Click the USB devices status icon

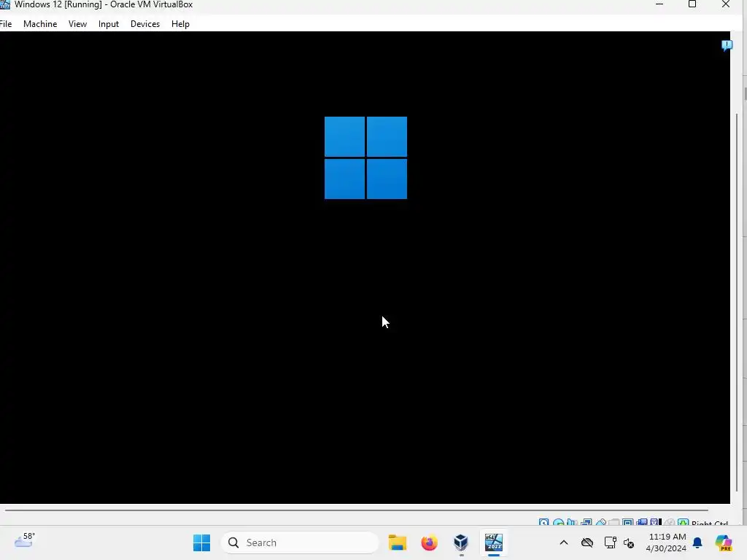601,522
